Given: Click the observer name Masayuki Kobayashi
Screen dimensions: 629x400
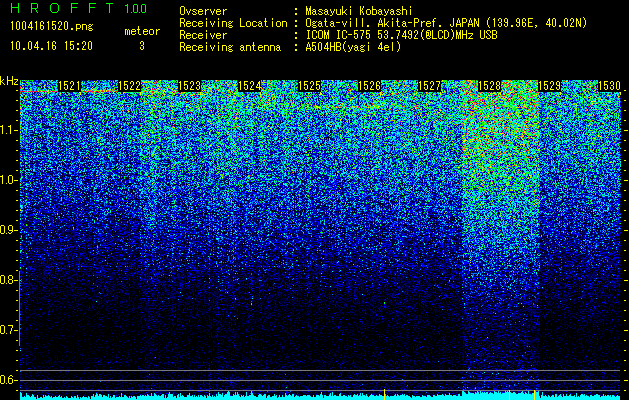Looking at the screenshot, I should 359,11.
